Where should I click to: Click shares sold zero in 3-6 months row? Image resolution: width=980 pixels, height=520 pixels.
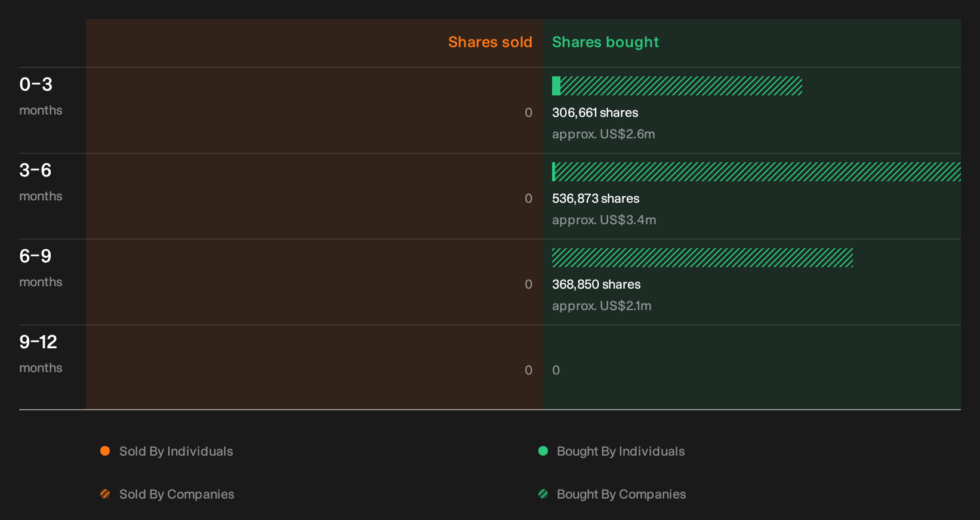[528, 199]
